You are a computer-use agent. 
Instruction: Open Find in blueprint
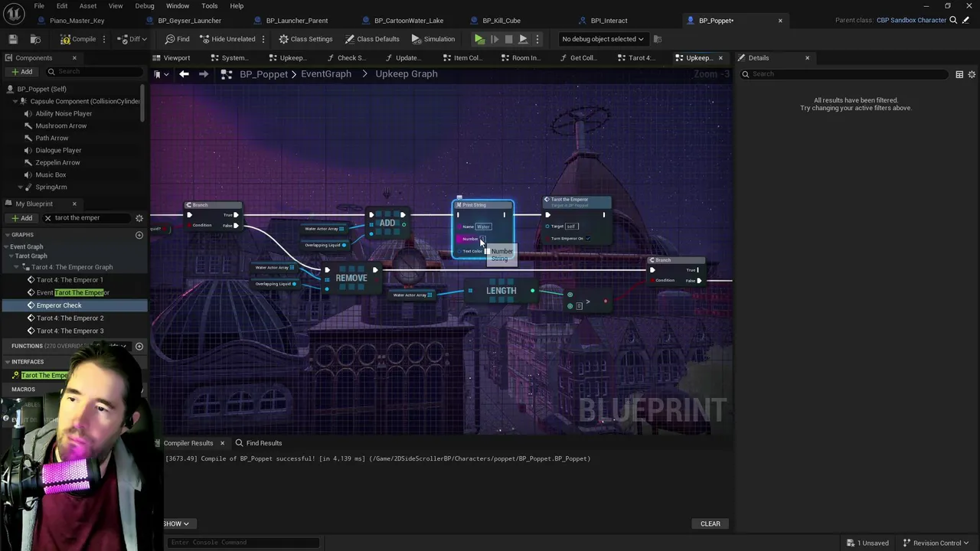[x=177, y=39]
